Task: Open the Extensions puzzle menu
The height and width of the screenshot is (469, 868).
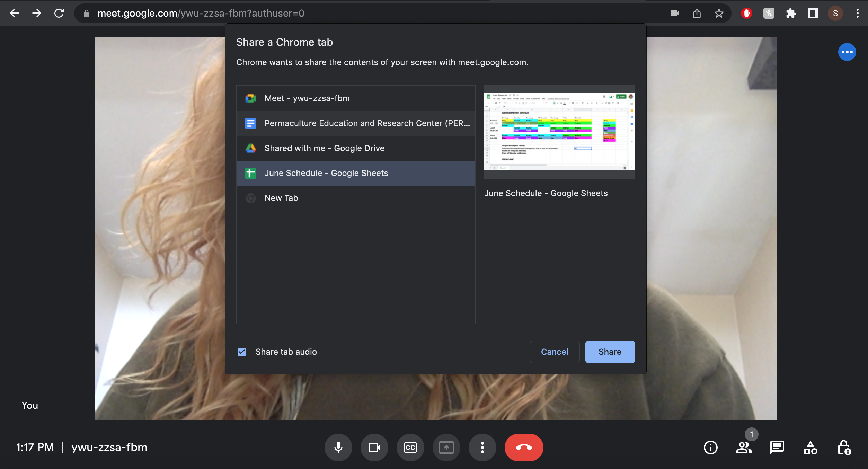Action: coord(791,13)
